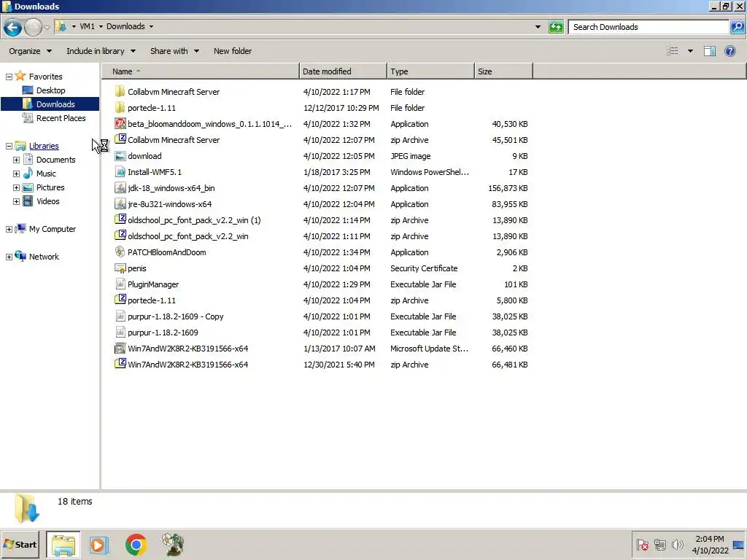Open the Organize dropdown menu

(x=30, y=51)
